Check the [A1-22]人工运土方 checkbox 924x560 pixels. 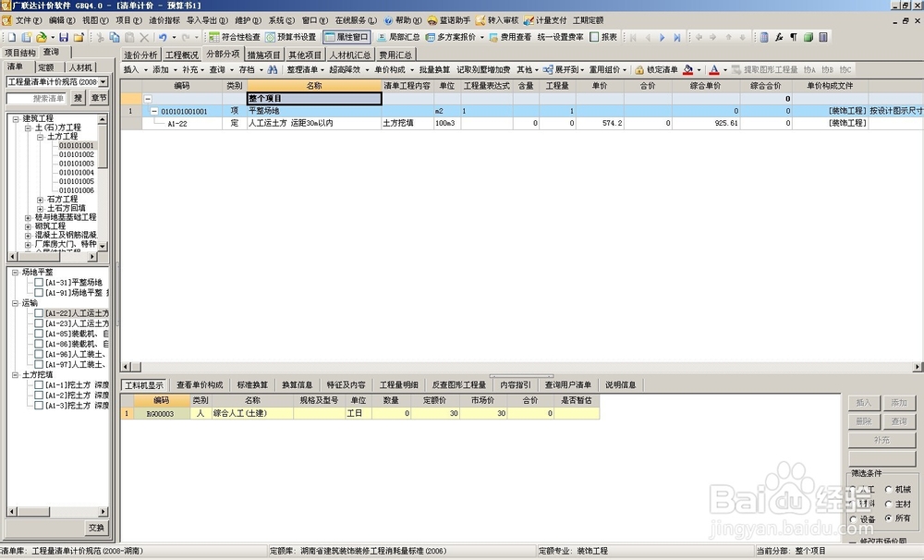[39, 313]
